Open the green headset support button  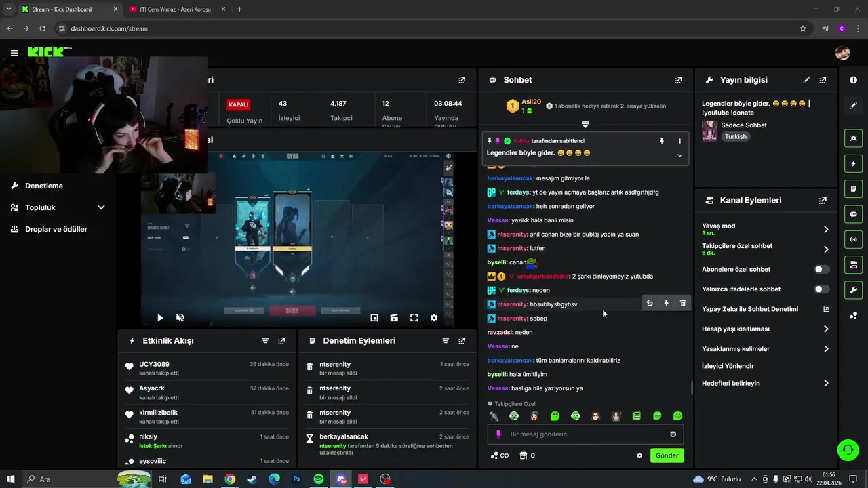(x=847, y=449)
